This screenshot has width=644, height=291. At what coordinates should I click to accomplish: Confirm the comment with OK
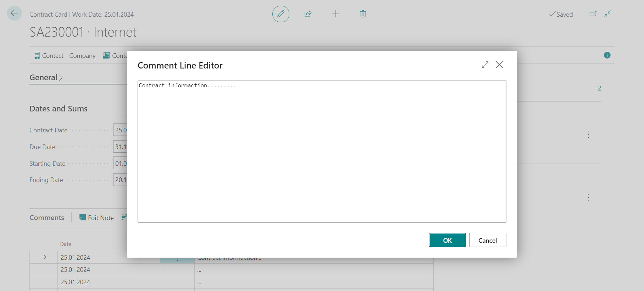pyautogui.click(x=447, y=240)
